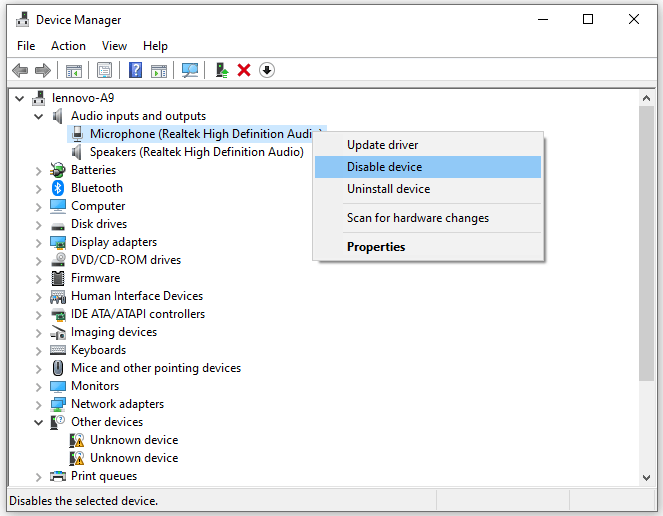Select the Imaging devices label

[114, 332]
